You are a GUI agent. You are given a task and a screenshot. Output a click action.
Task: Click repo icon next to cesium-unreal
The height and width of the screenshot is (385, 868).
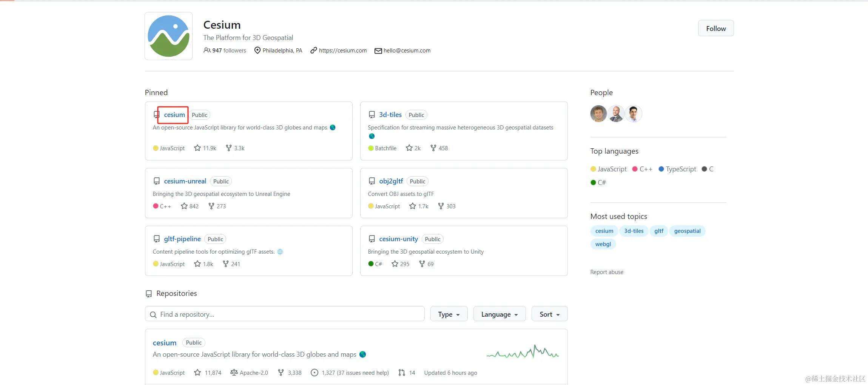(x=157, y=181)
